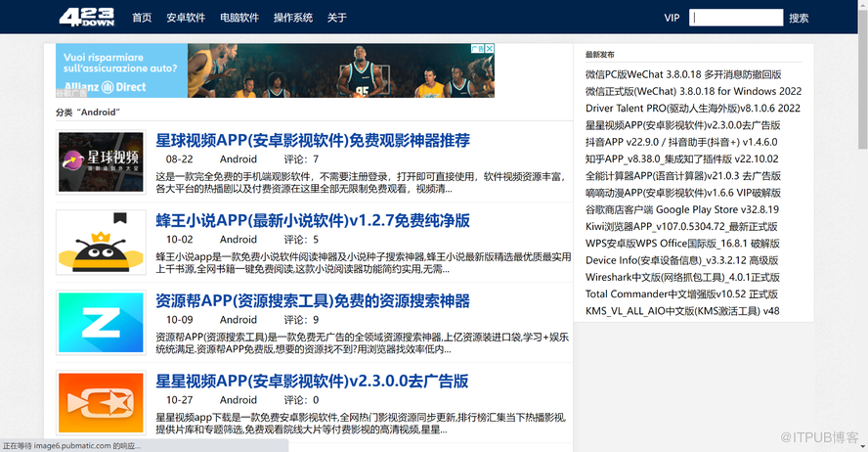Screen dimensions: 868x452
Task: Click the 分类 "Android" category heading
Action: click(x=88, y=112)
